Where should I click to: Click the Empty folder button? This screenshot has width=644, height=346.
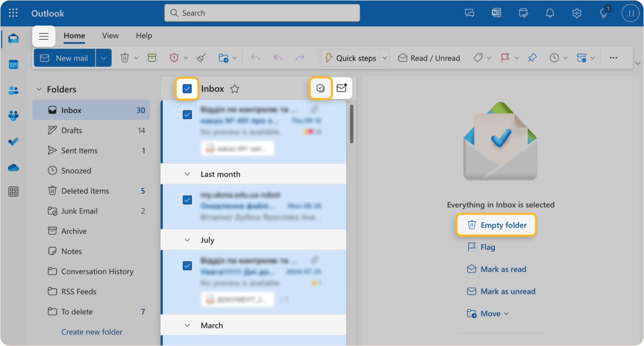click(x=496, y=225)
